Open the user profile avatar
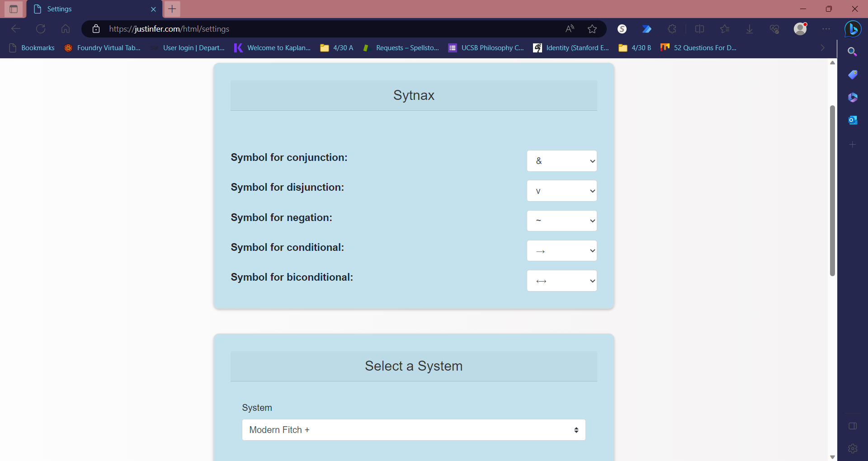Viewport: 868px width, 461px height. click(800, 29)
